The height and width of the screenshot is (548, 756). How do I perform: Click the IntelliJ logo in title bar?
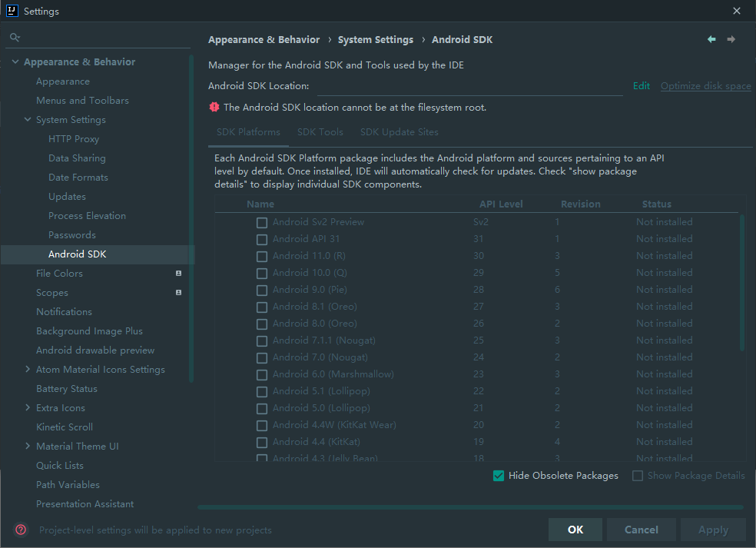12,11
